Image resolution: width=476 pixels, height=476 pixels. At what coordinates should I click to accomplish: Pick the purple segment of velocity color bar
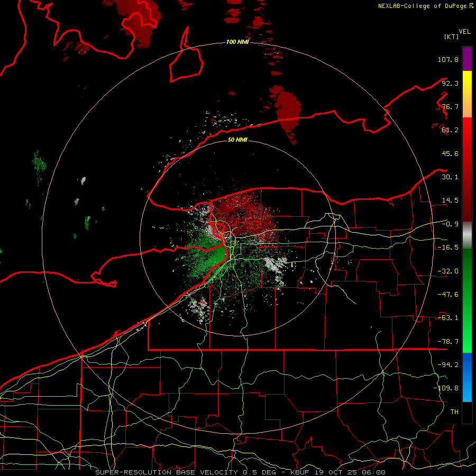467,59
